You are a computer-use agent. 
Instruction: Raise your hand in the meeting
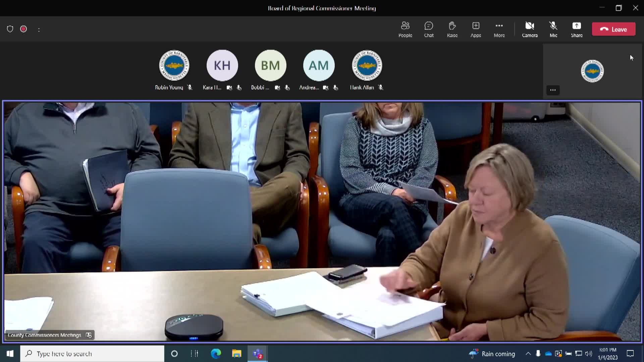[x=452, y=29]
